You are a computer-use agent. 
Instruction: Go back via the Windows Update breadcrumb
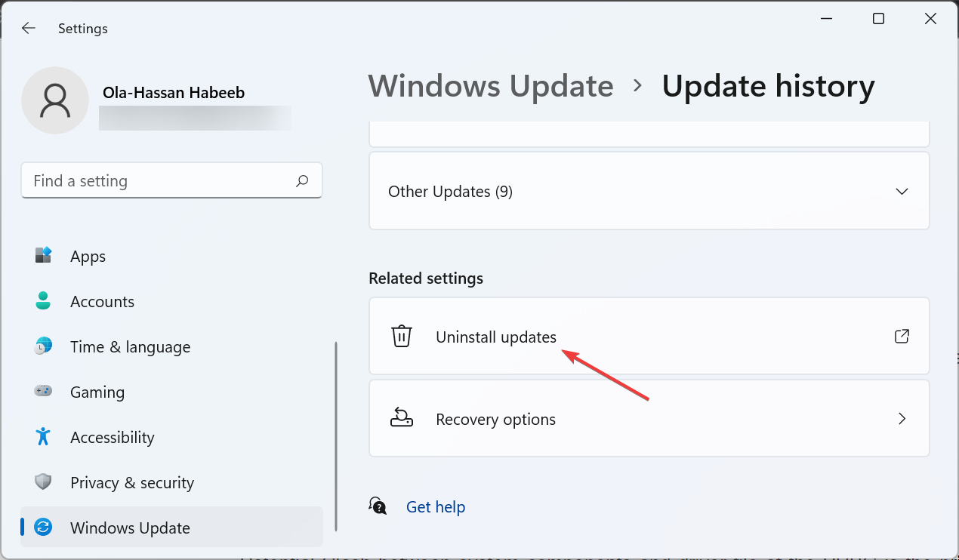point(491,85)
